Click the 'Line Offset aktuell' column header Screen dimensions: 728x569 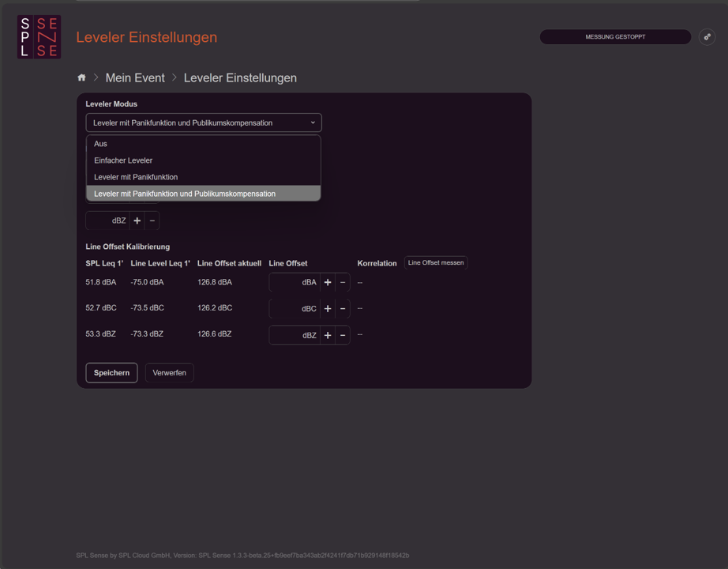(x=229, y=263)
